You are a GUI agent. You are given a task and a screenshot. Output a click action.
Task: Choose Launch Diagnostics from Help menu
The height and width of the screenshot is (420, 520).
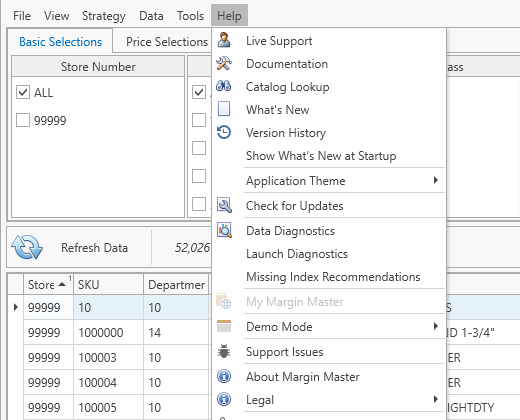[297, 254]
